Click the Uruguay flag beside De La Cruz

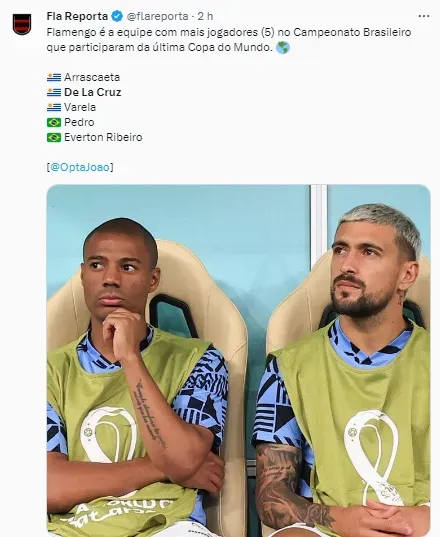(54, 92)
